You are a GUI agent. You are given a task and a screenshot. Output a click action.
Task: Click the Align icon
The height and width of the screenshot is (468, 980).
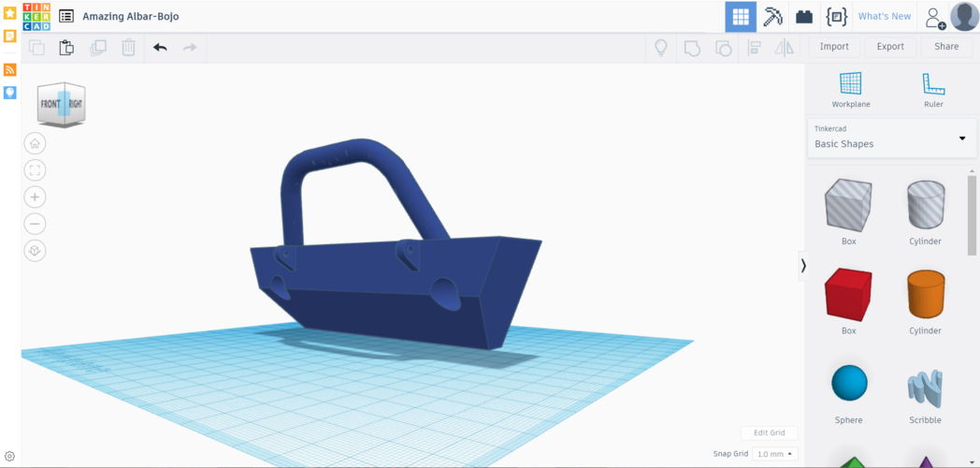(x=755, y=48)
